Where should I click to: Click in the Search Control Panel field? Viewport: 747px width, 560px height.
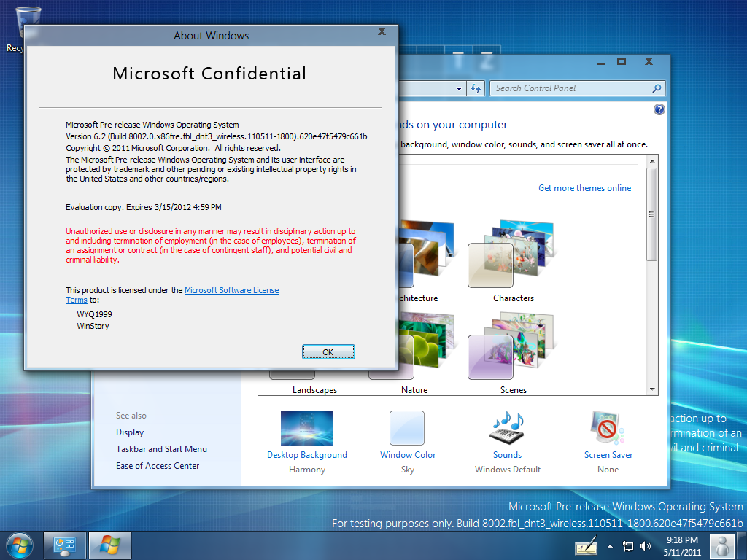(x=569, y=88)
